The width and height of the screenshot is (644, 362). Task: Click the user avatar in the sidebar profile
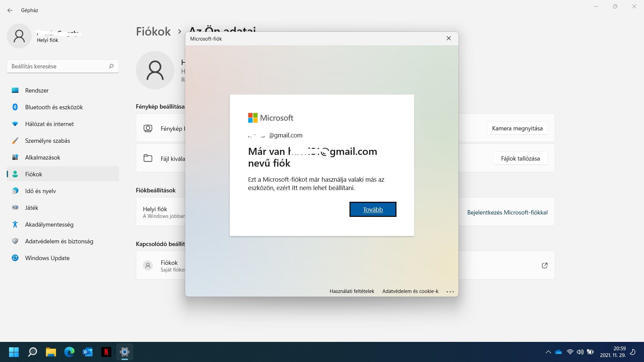point(19,36)
